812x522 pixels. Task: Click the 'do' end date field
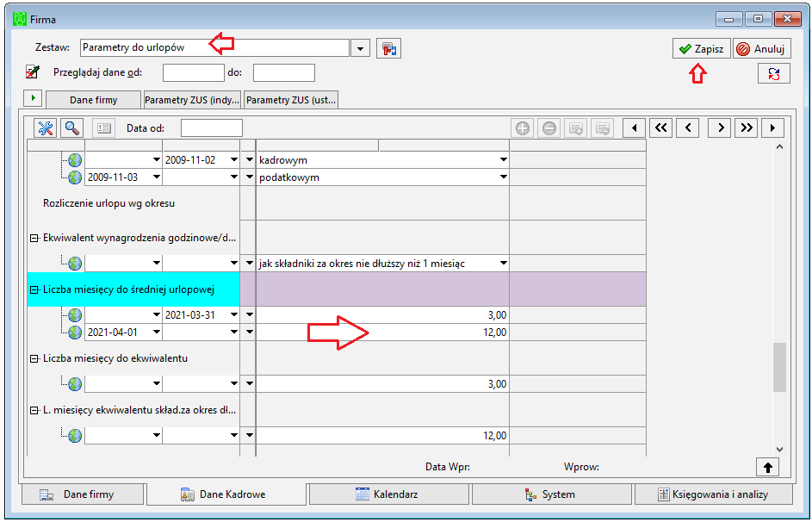tap(284, 73)
